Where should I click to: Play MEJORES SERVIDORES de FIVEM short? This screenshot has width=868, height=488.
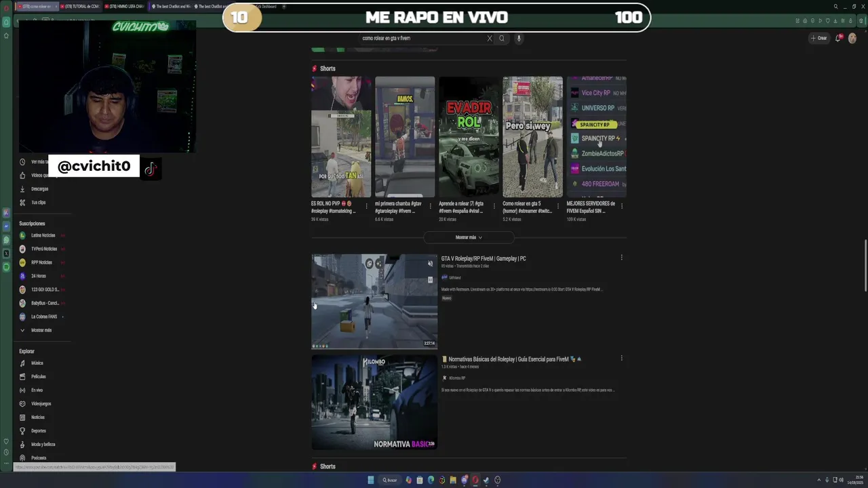point(596,137)
